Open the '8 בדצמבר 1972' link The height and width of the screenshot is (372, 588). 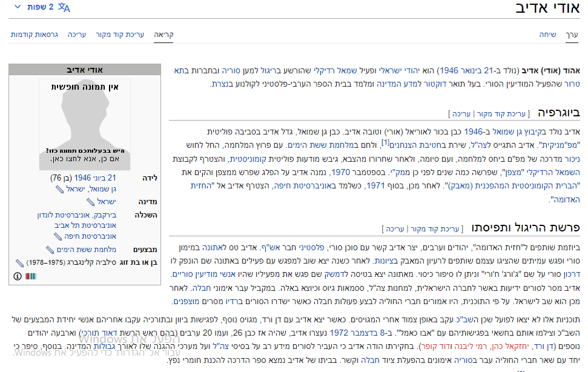tap(357, 333)
